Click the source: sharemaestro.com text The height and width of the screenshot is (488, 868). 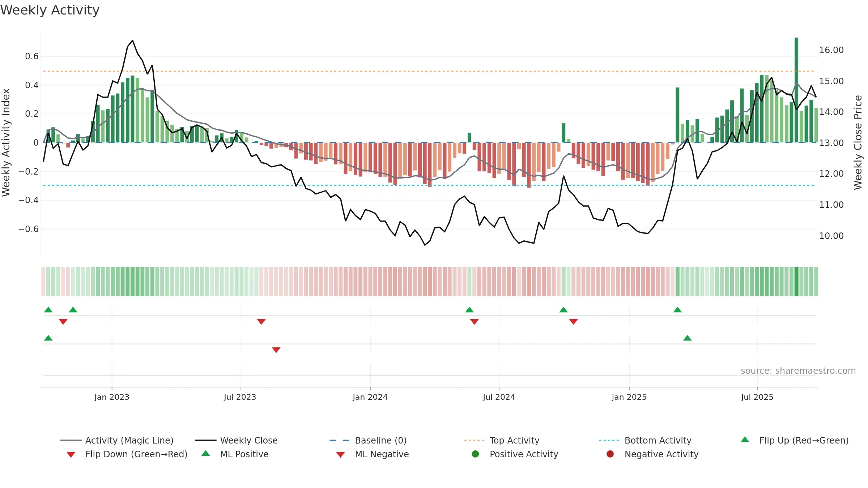[798, 371]
